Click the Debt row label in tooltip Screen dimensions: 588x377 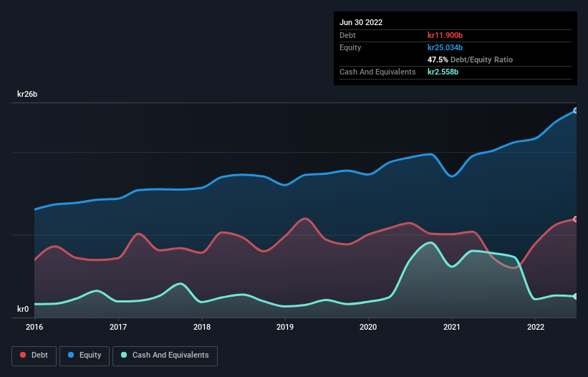pyautogui.click(x=347, y=35)
